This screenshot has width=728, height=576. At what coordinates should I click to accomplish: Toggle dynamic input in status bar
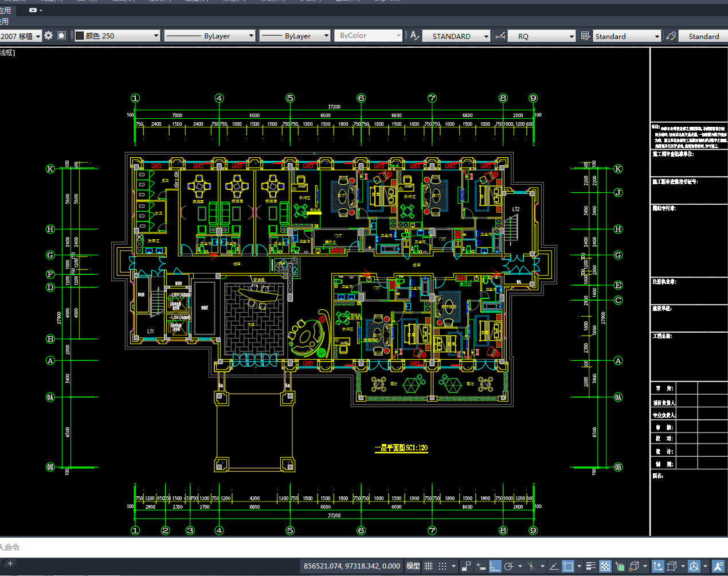[480, 566]
